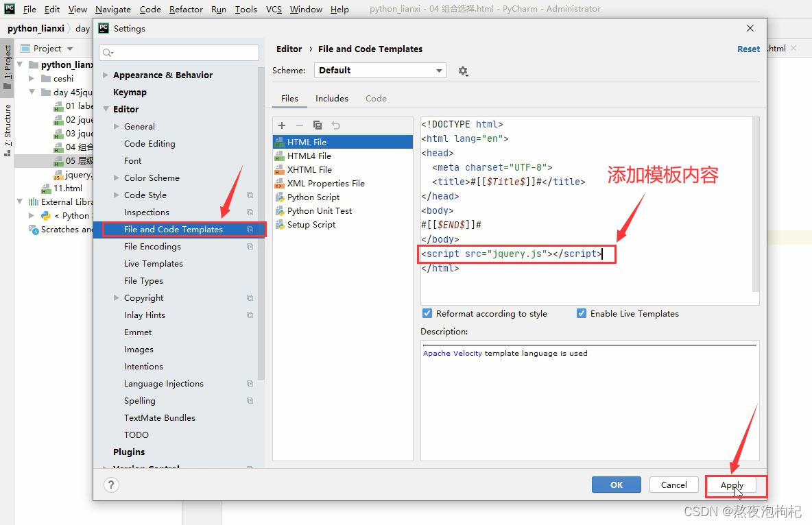Create a new template with the plus icon
Screen dimensions: 812x525
(x=281, y=125)
